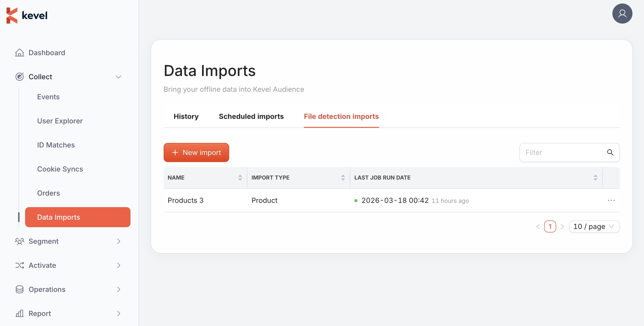The image size is (644, 326).
Task: Sort by Last Job Run Date
Action: 595,178
